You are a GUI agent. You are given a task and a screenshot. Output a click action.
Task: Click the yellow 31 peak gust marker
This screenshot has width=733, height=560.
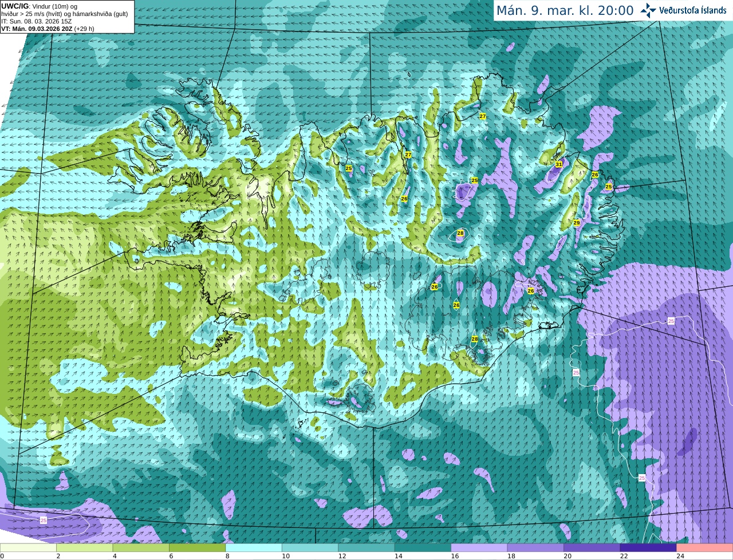pos(559,164)
